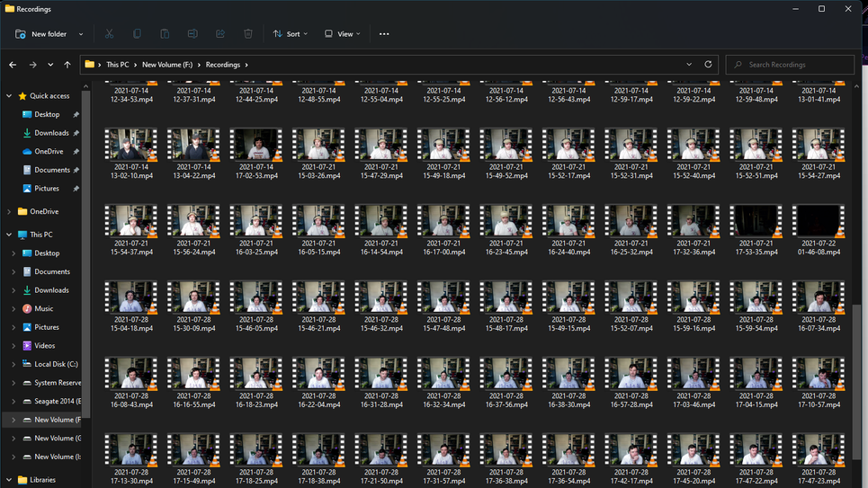Refresh the current folder view
The image size is (868, 488).
coord(708,65)
